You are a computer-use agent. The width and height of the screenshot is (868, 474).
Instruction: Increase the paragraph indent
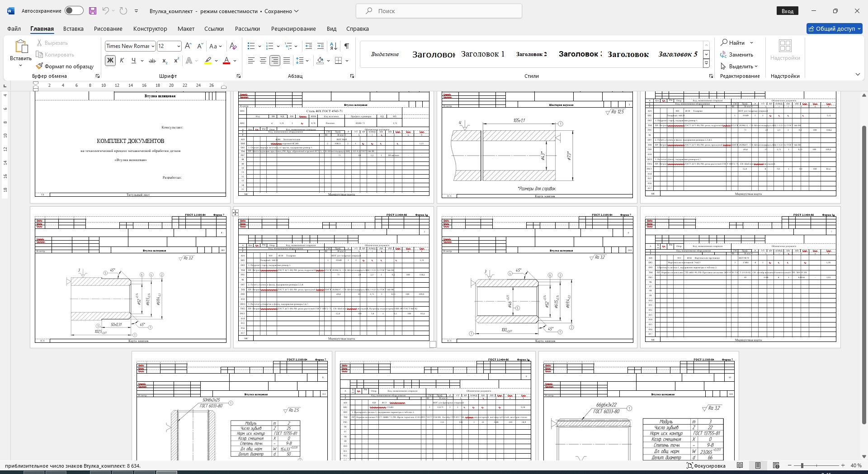321,46
